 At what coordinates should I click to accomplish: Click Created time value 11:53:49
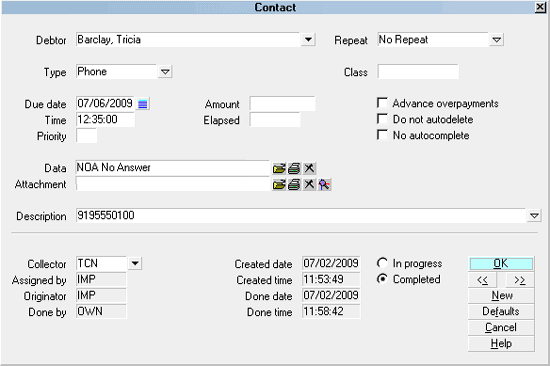(x=331, y=280)
